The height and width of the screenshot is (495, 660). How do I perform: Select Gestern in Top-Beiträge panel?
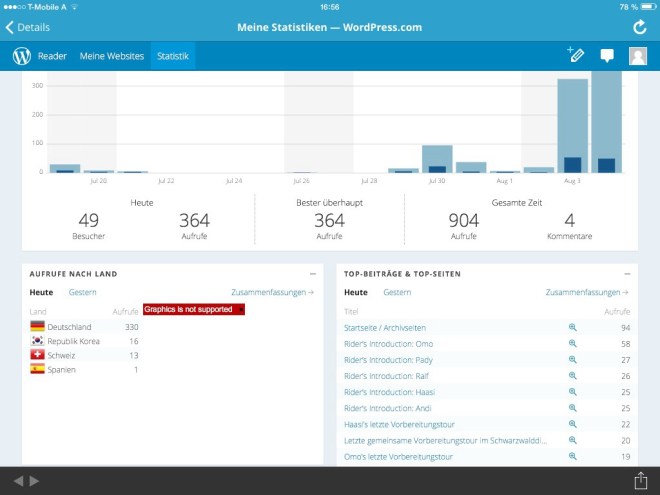[397, 292]
